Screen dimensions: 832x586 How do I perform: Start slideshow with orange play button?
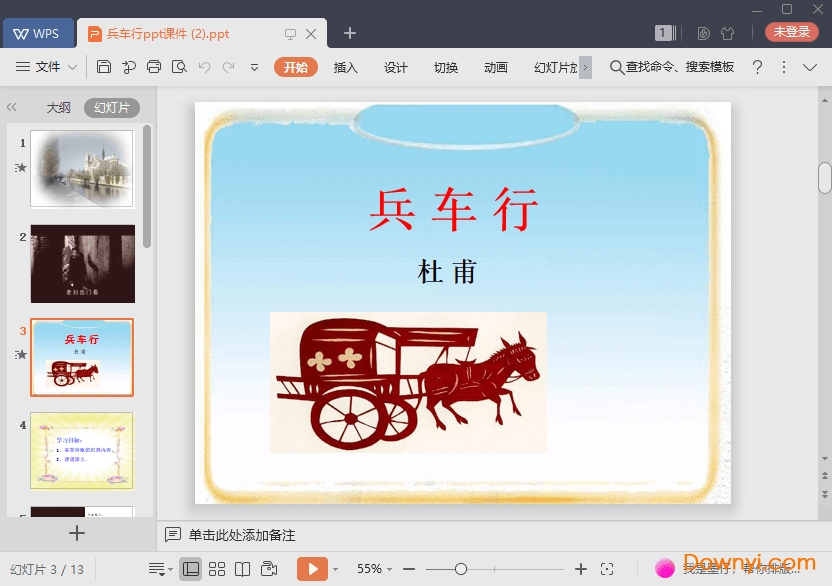coord(312,569)
